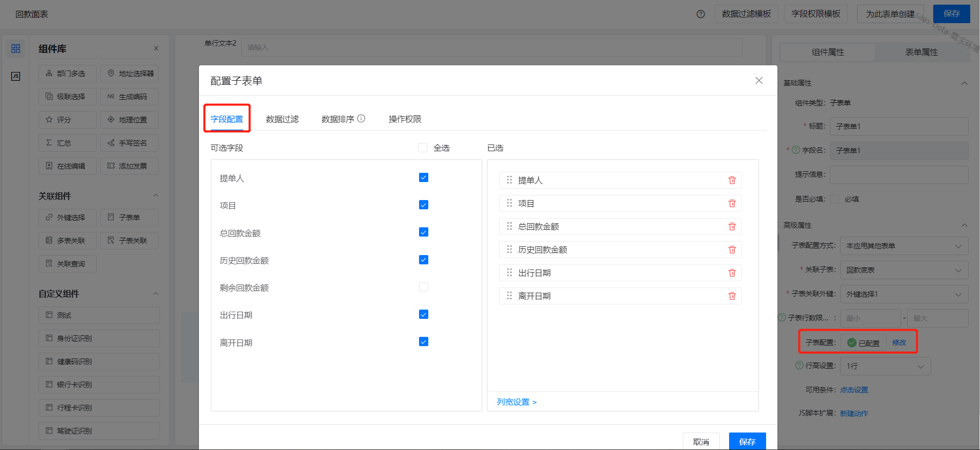Uncheck 总回款金额 field checkbox
Screen dimensions: 980x450
tap(424, 232)
